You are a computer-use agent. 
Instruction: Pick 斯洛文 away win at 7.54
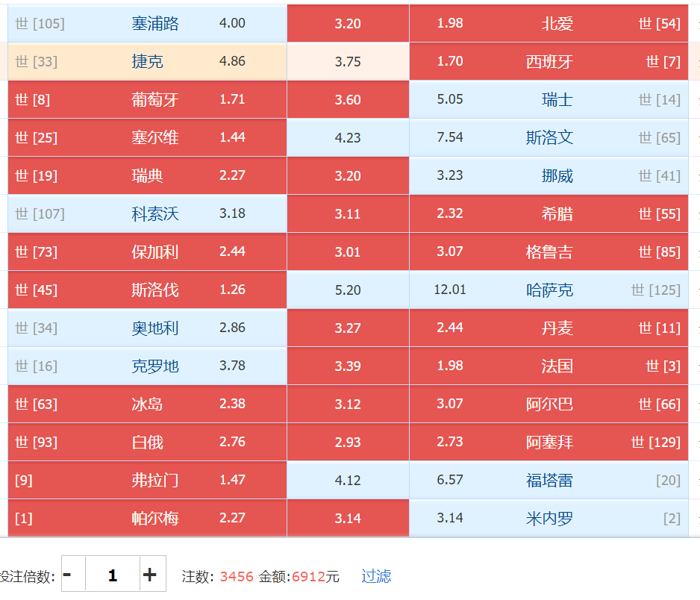point(549,138)
